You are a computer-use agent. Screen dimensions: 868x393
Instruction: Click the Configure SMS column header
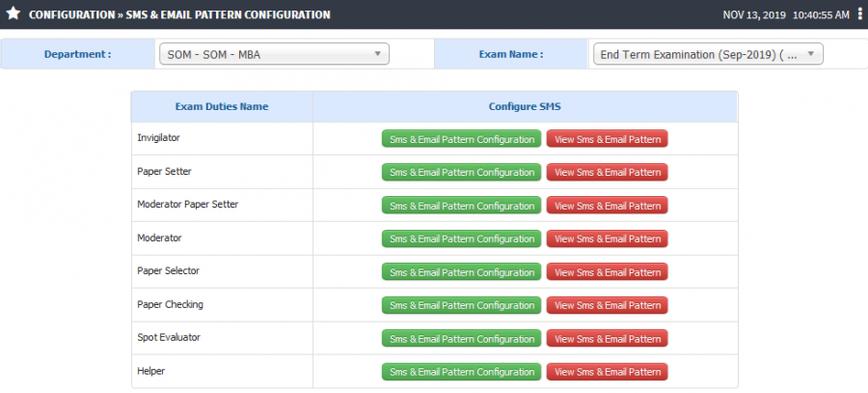[x=525, y=106]
